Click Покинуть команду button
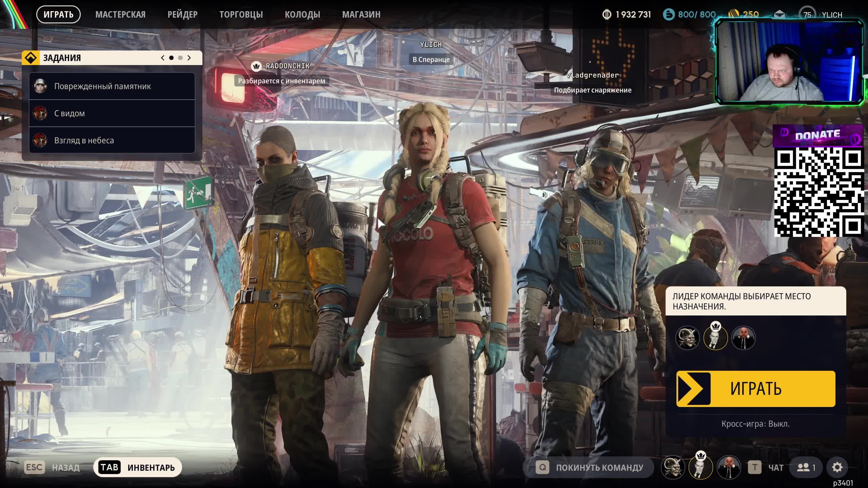The height and width of the screenshot is (488, 868). point(589,467)
